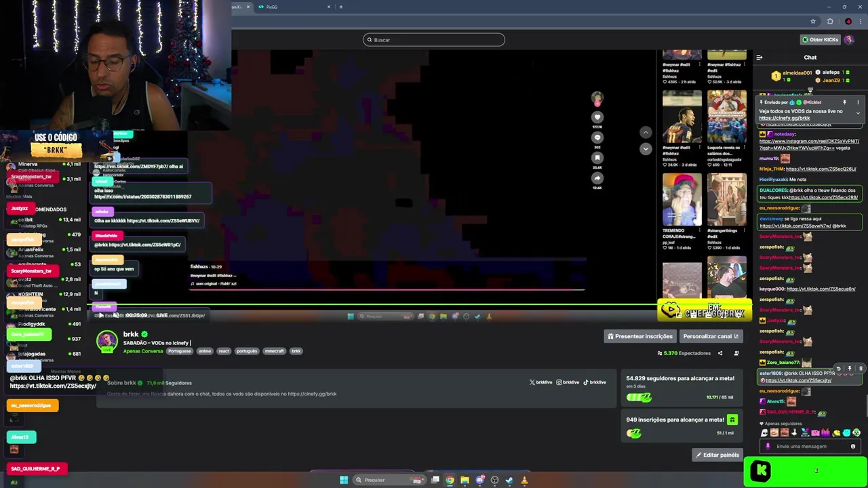Image resolution: width=868 pixels, height=488 pixels.
Task: Open kayque000's TikTok link
Action: (x=821, y=289)
